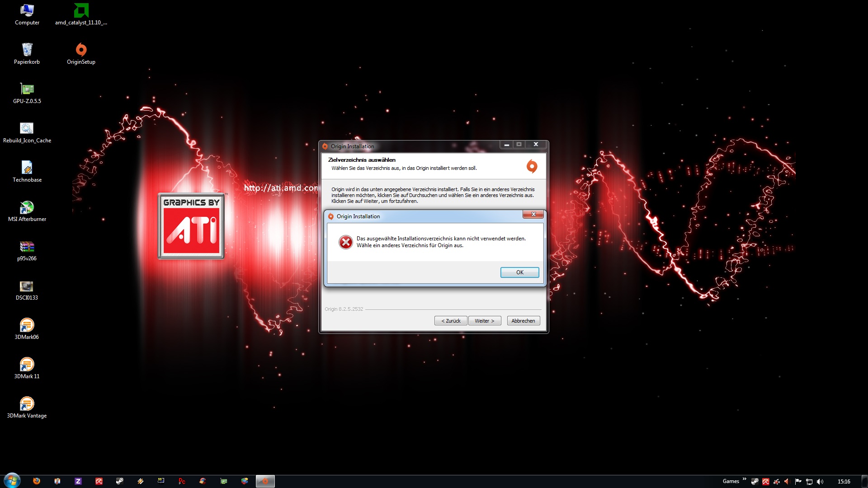Viewport: 868px width, 488px height.
Task: Click the orange speaker tray icon
Action: (787, 482)
